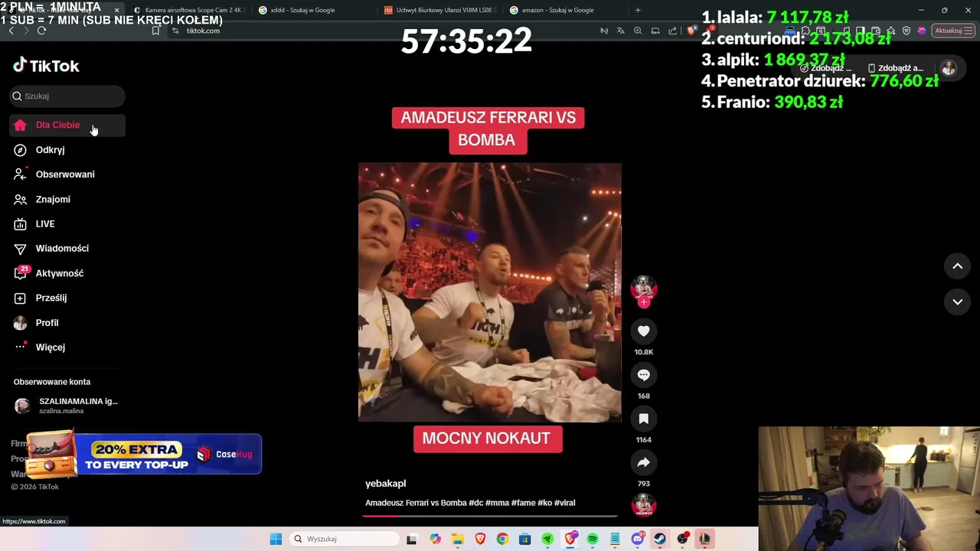Switch to Uchwyt Biurkowy Ulanzi tab
This screenshot has width=980, height=551.
tap(439, 10)
